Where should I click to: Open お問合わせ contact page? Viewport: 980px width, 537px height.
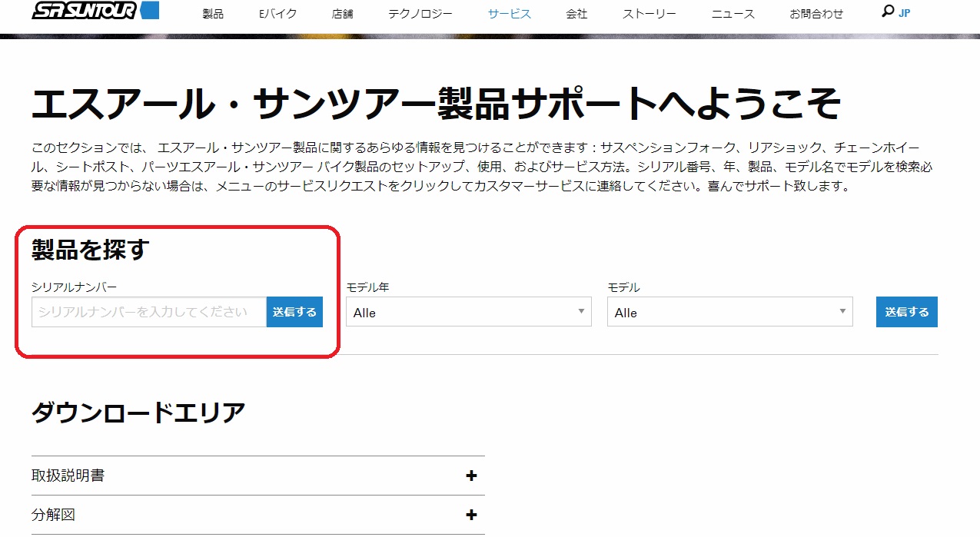(816, 14)
